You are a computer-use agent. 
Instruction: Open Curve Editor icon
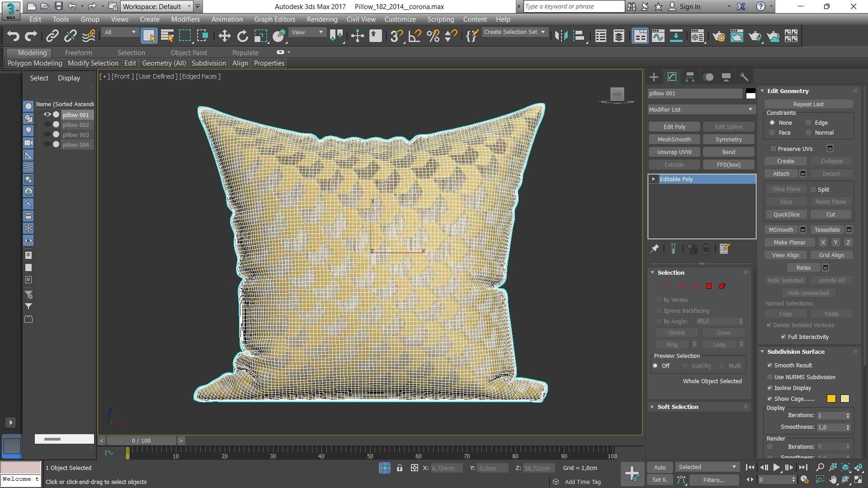tap(658, 36)
